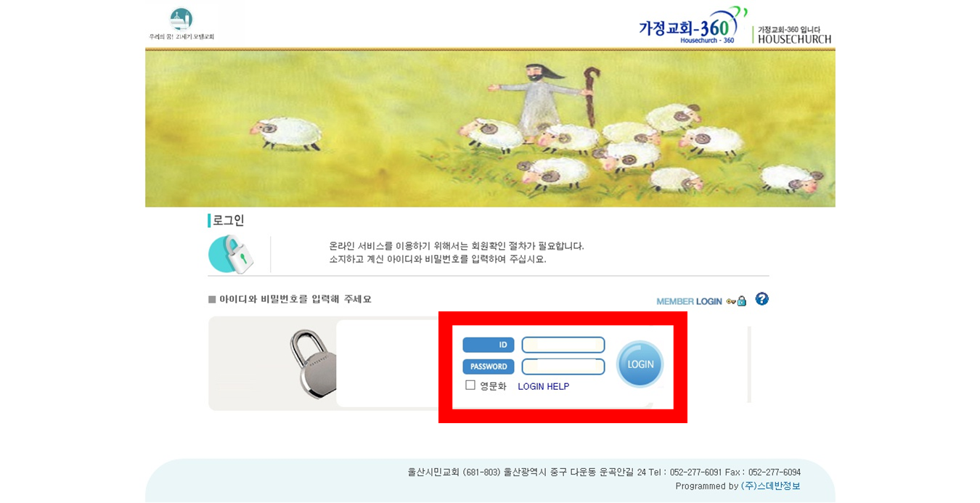The width and height of the screenshot is (980, 503).
Task: Click the shepherd in the banner image
Action: [x=546, y=101]
